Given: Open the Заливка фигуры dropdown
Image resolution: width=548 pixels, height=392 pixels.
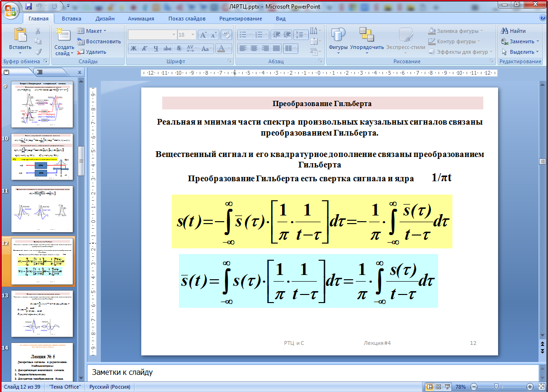Looking at the screenshot, I should coord(456,31).
